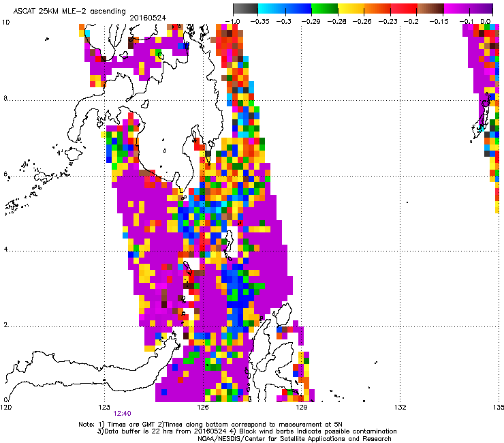Click the NOAA/NESDIS credit line
This screenshot has height=443, width=504.
(x=294, y=439)
